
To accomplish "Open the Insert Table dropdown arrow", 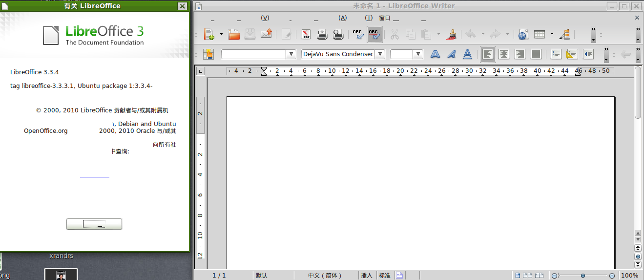I will coord(552,34).
